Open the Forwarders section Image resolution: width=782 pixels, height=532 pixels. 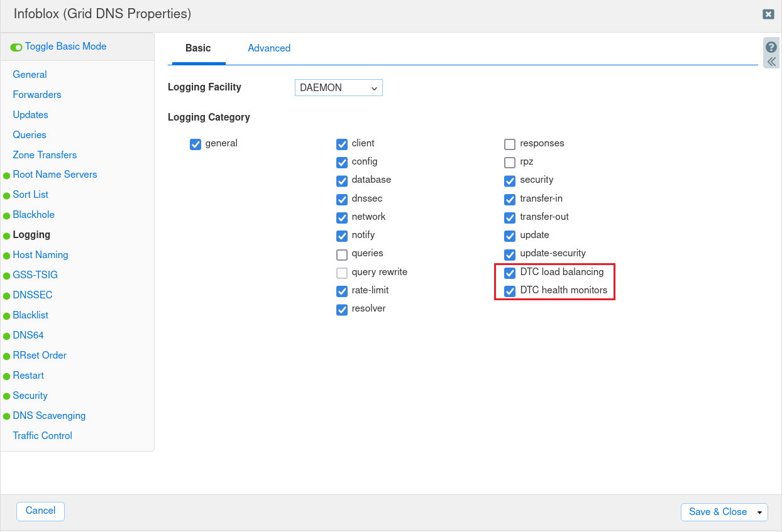click(x=37, y=95)
